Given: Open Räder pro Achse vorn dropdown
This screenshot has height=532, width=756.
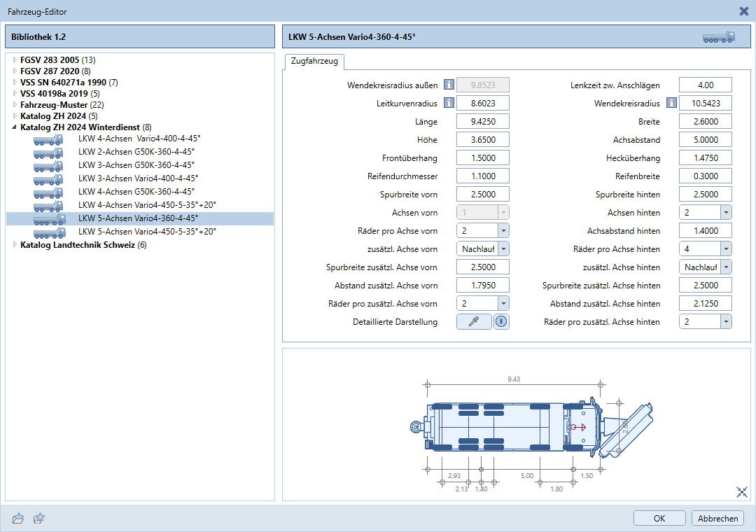Looking at the screenshot, I should tap(503, 230).
